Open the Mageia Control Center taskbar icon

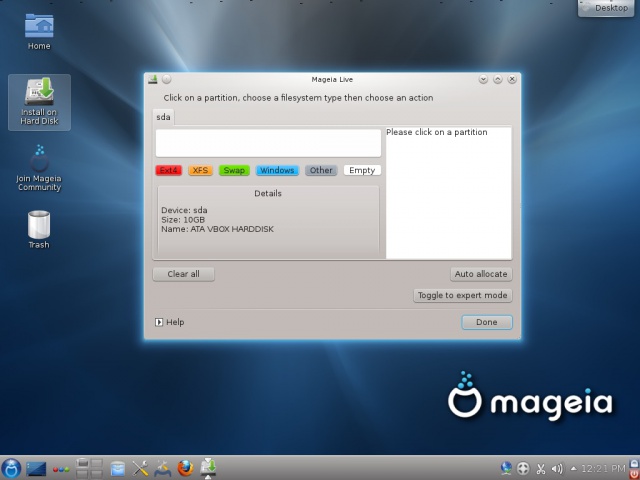tap(162, 469)
